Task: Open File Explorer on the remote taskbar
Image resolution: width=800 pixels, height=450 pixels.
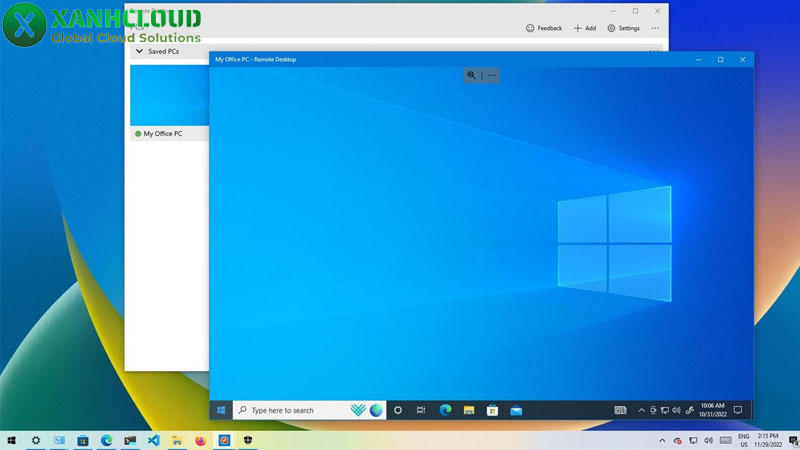Action: pyautogui.click(x=469, y=410)
